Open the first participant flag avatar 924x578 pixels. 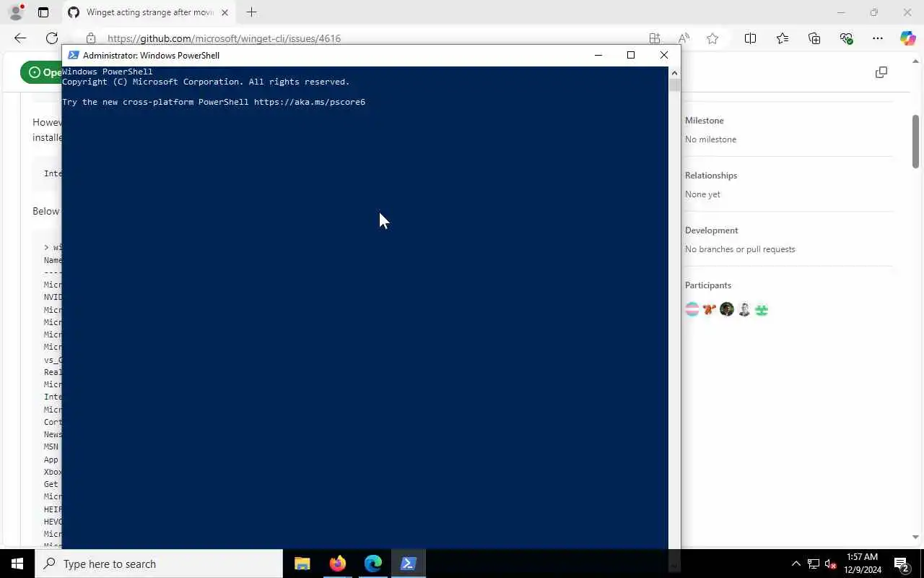point(692,309)
